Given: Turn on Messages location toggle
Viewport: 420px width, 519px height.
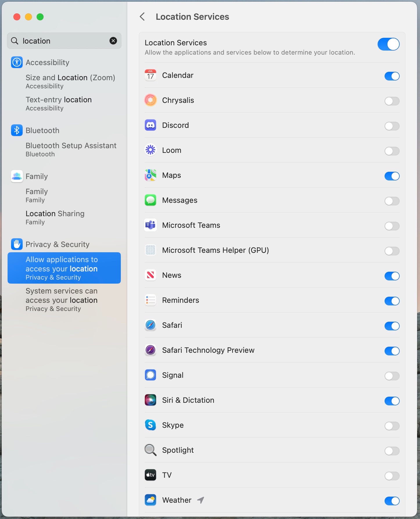Looking at the screenshot, I should coord(392,201).
